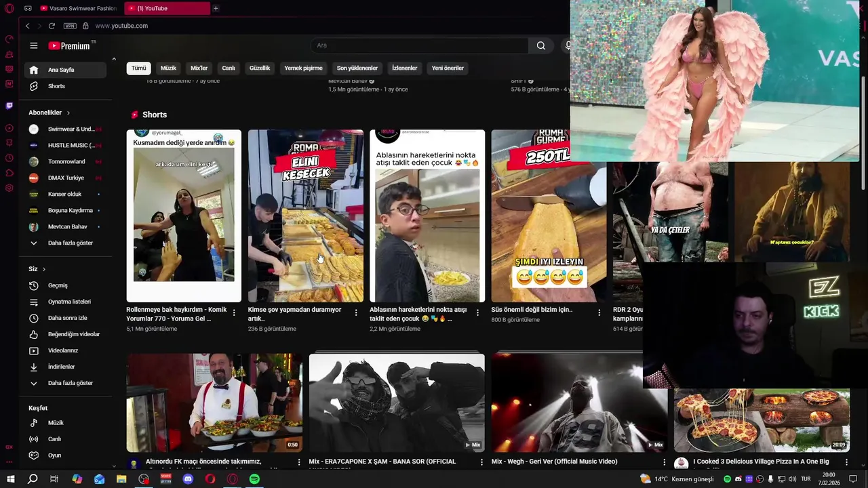Open options menu for Kimse şov yapmadan short
This screenshot has height=488, width=868.
point(356,312)
